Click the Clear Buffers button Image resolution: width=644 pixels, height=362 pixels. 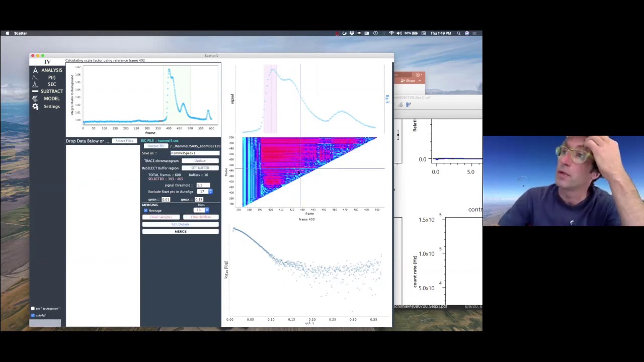coord(201,217)
